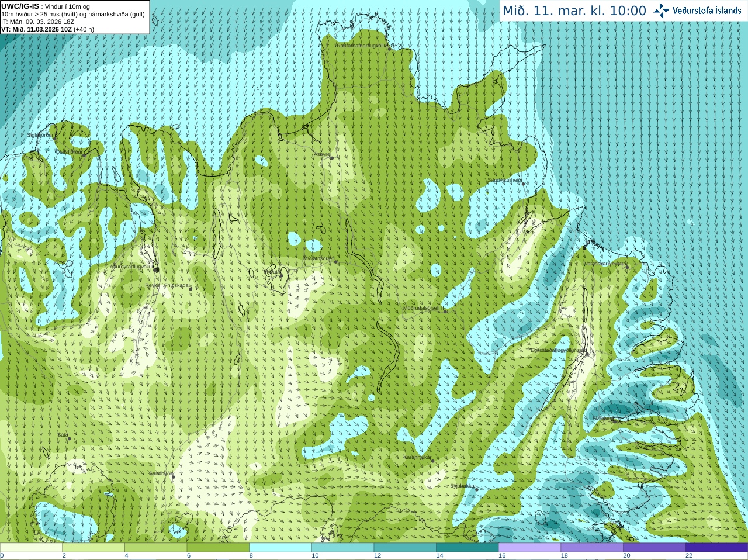This screenshot has height=560, width=748.
Task: Click the UWC/IG-IS model title
Action: [x=20, y=6]
